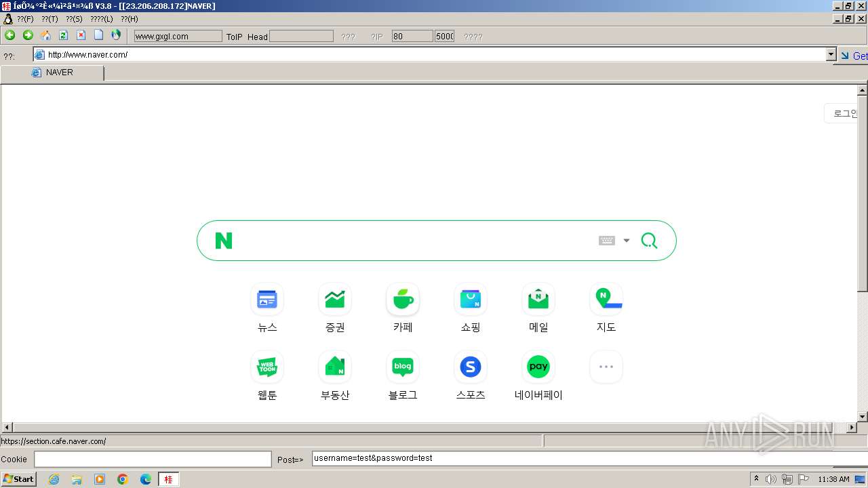Show more services with the three-dots icon

click(x=606, y=367)
